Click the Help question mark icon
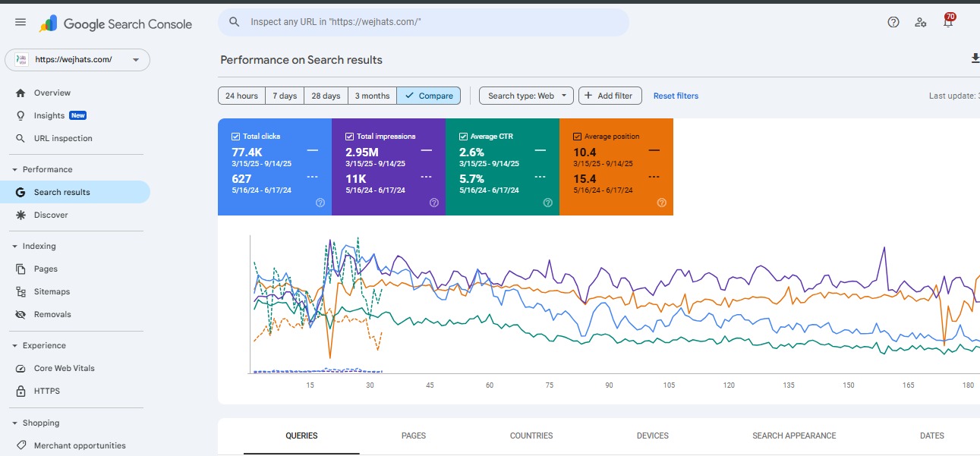 tap(893, 23)
